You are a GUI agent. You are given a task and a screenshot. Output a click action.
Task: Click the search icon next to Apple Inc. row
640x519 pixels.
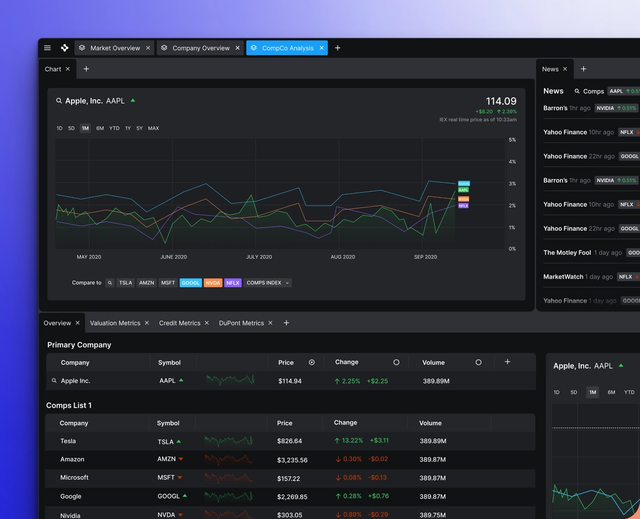pos(54,381)
